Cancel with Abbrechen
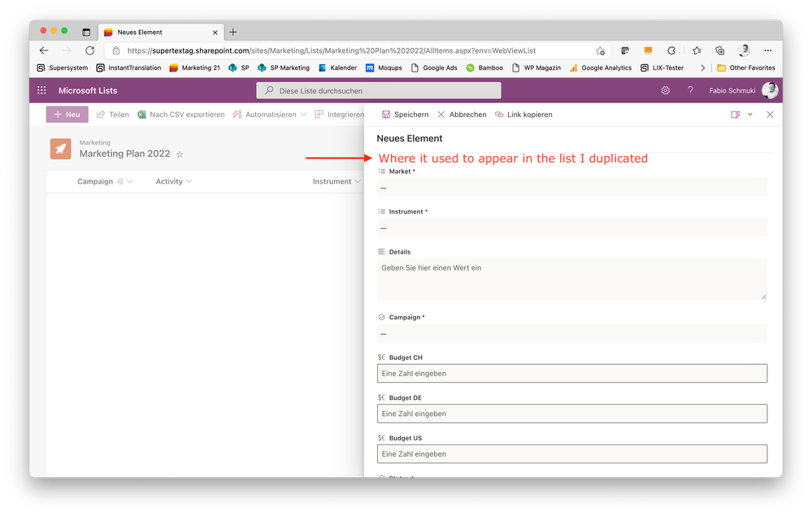Viewport: 812px width, 516px height. coord(462,115)
